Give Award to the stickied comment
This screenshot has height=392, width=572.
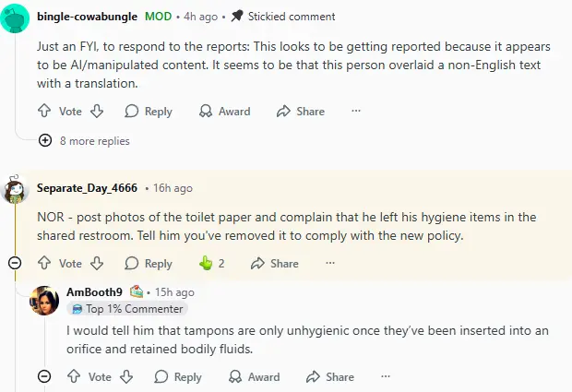(224, 111)
